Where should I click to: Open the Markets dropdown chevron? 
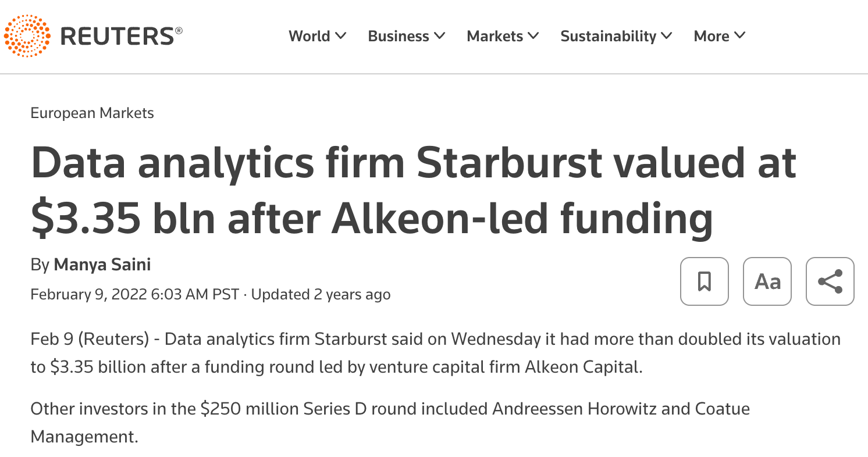(x=501, y=36)
